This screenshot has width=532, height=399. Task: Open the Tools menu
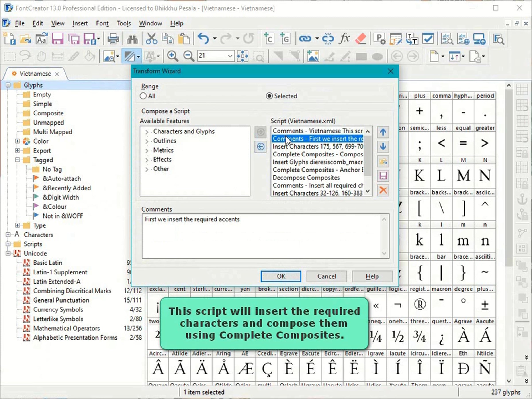[x=124, y=23]
